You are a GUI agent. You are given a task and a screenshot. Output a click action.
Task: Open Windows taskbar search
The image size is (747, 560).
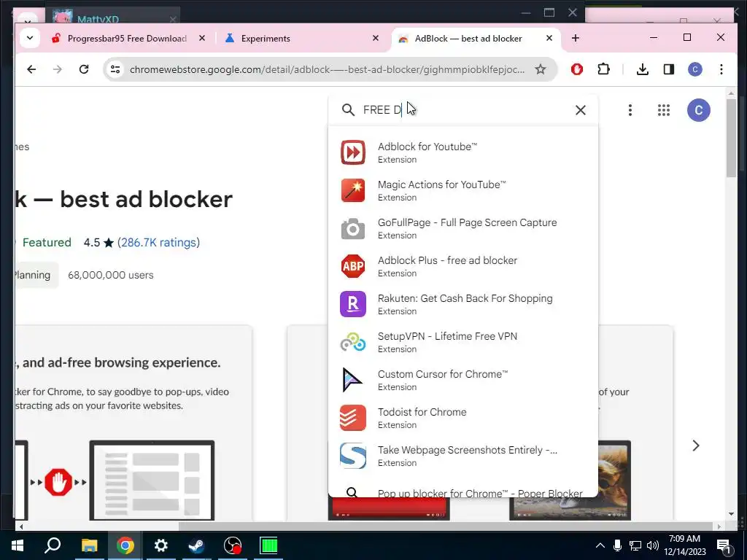pos(53,545)
